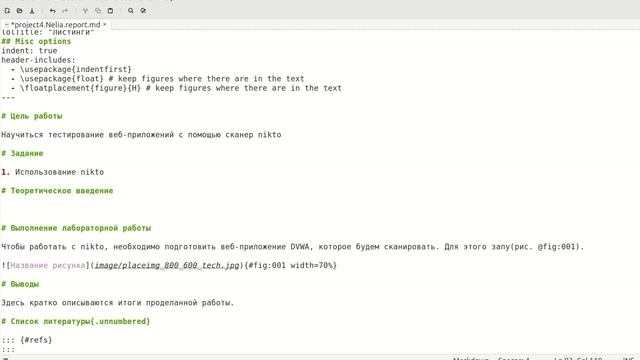640x360 pixels.
Task: Click the line 'Здесь кратко описываются итоги'
Action: (118, 302)
